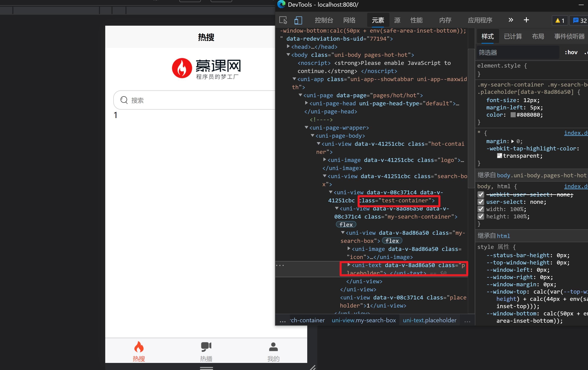The height and width of the screenshot is (370, 588).
Task: Click the html inherited-from link
Action: pos(503,236)
